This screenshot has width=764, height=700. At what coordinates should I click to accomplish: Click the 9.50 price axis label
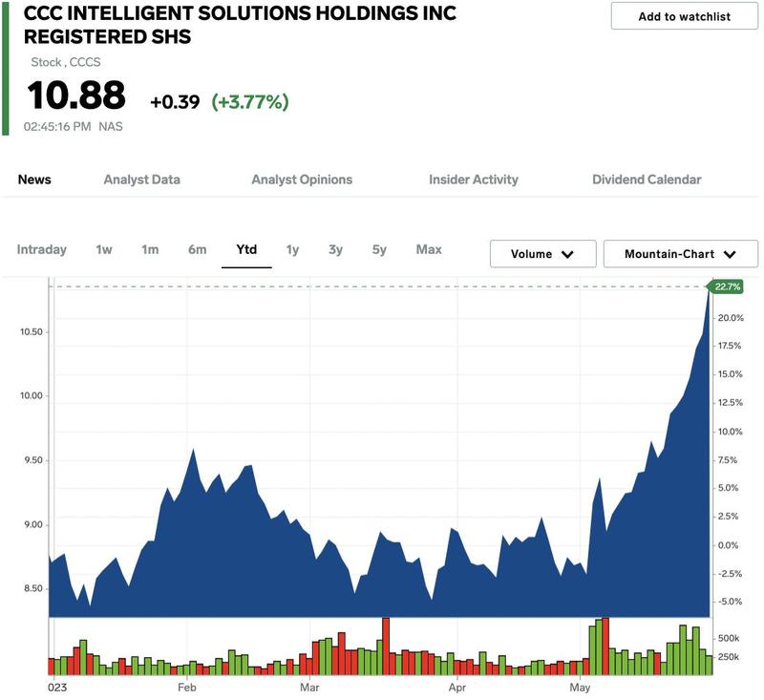(x=33, y=460)
